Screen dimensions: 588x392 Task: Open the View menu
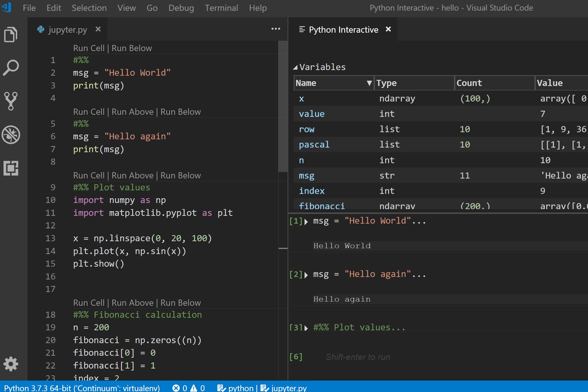point(126,8)
